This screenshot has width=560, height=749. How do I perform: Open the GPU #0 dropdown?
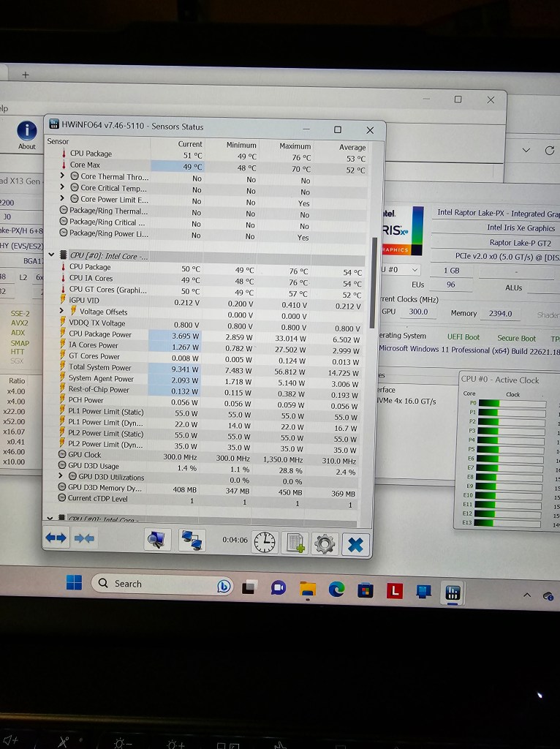click(415, 270)
